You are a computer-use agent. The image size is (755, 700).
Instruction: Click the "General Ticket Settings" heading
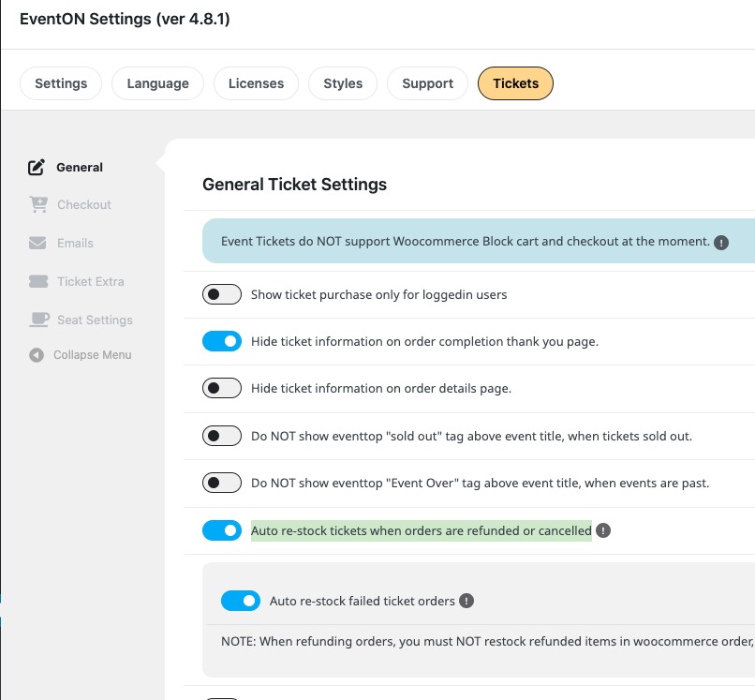coord(294,185)
